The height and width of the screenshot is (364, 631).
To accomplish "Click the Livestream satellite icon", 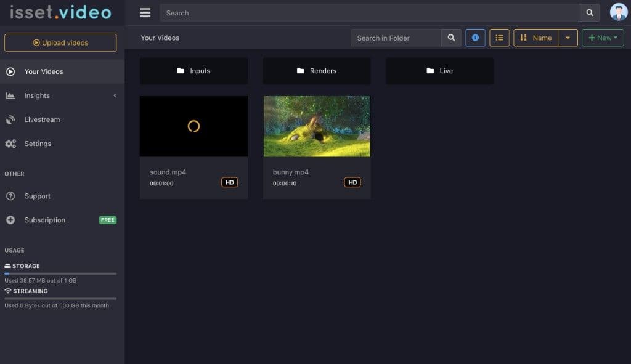I will tap(10, 119).
